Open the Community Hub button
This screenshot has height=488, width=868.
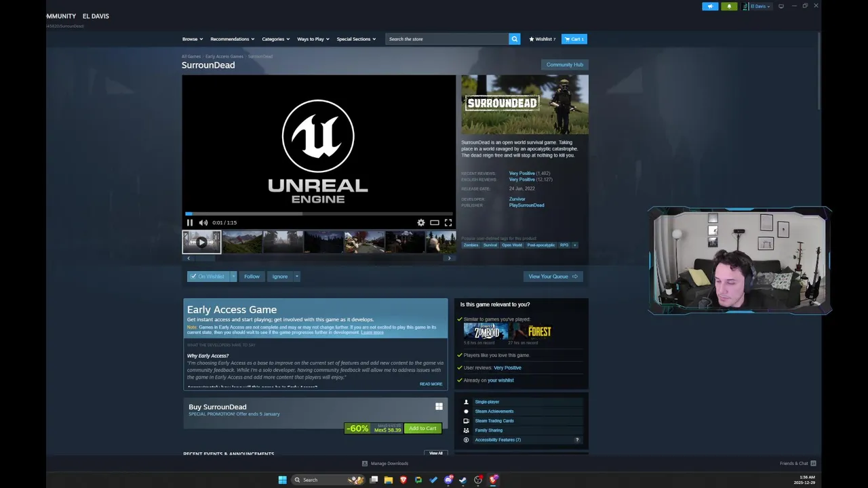(x=565, y=64)
